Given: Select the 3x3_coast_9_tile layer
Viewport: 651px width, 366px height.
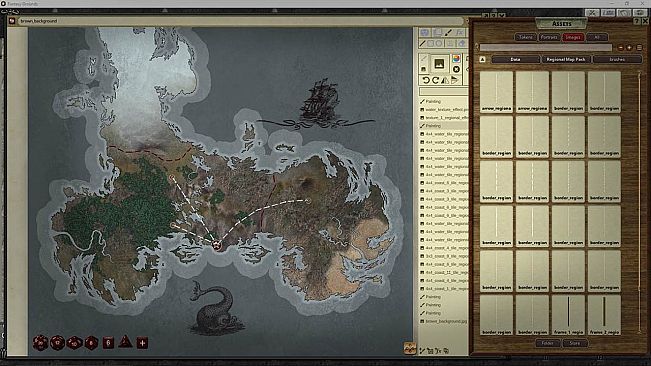Looking at the screenshot, I should 443,256.
